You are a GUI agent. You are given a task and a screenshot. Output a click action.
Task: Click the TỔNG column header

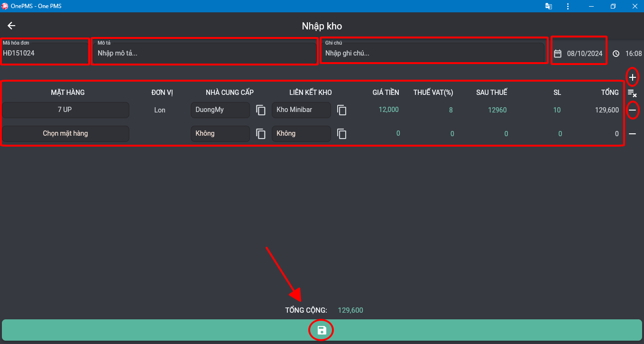point(610,93)
